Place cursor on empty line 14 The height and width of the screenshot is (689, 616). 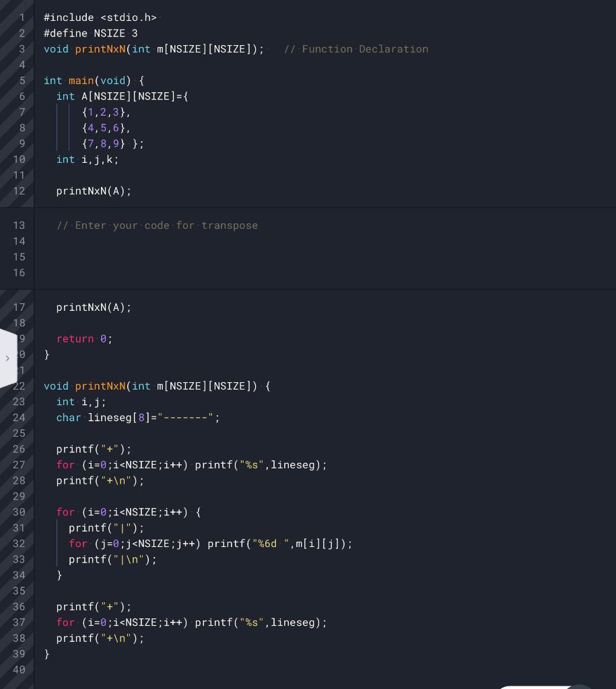[x=324, y=242]
